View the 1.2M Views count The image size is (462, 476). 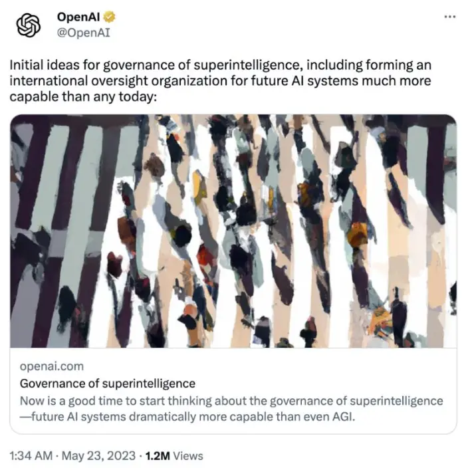pos(174,455)
